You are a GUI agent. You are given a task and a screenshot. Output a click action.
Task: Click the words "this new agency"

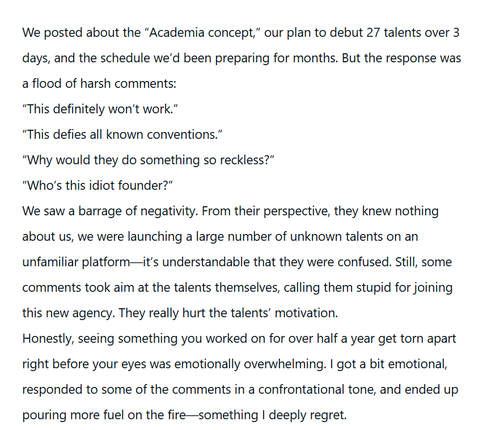point(68,313)
